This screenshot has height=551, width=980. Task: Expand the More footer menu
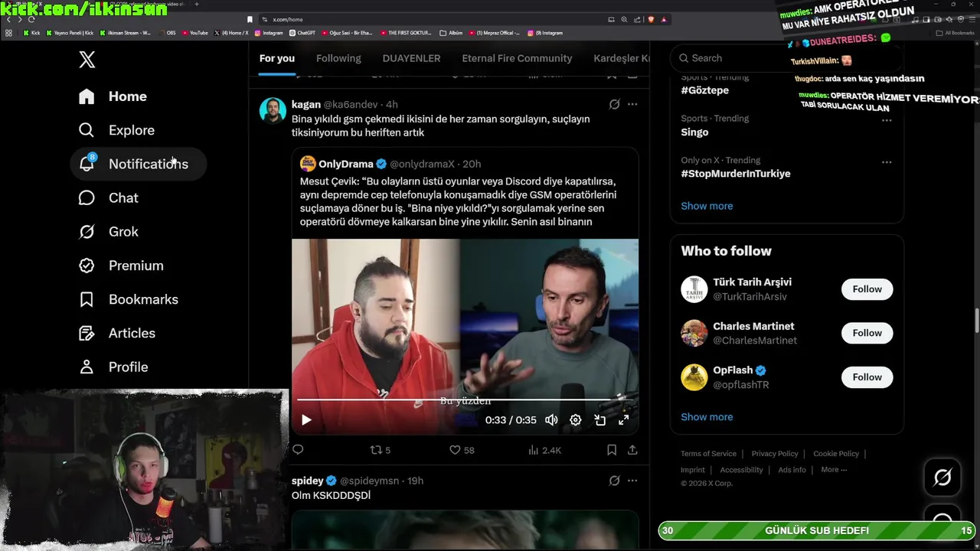coord(834,470)
